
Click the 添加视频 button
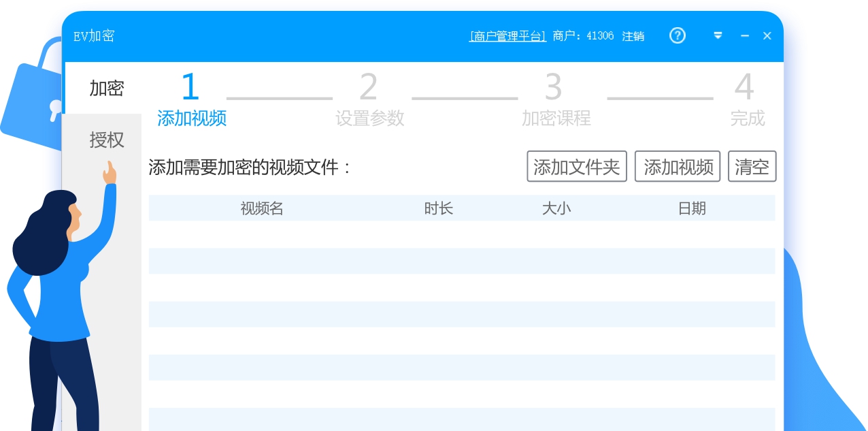coord(678,166)
